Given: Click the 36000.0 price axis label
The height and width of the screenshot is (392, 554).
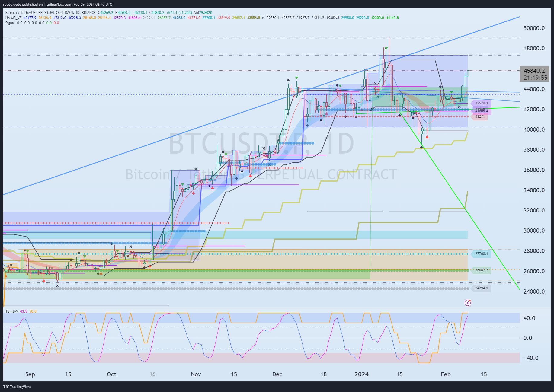Looking at the screenshot, I should coord(534,170).
